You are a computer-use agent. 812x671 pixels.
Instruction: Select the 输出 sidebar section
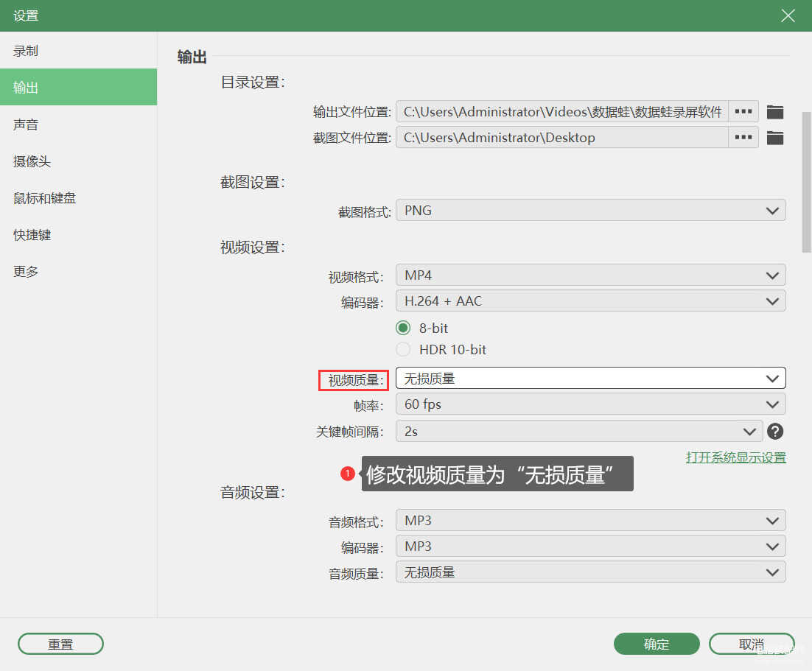tap(78, 87)
